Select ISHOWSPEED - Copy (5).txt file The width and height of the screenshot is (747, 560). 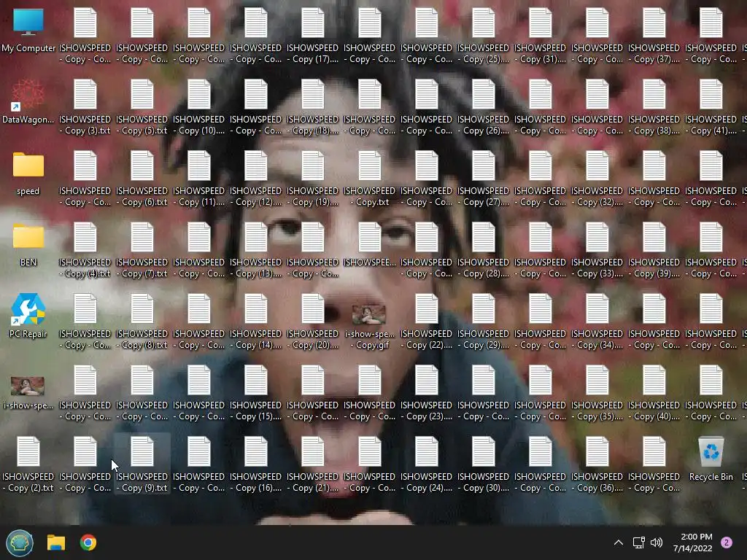[142, 108]
